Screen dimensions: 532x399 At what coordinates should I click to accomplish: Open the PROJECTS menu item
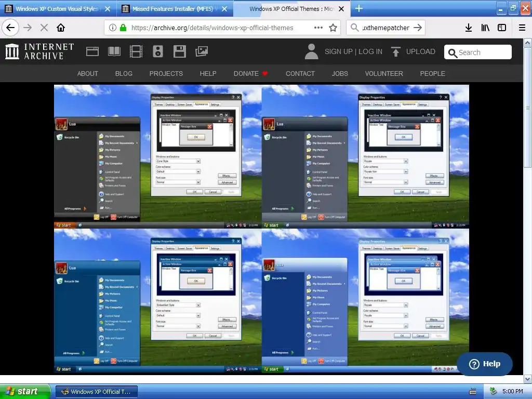166,74
